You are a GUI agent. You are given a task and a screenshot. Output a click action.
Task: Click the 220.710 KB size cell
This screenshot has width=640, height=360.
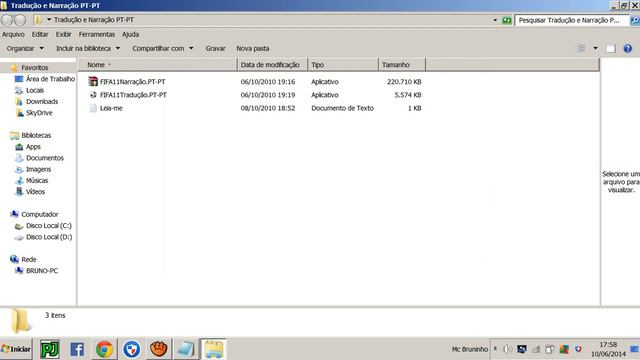pos(404,82)
